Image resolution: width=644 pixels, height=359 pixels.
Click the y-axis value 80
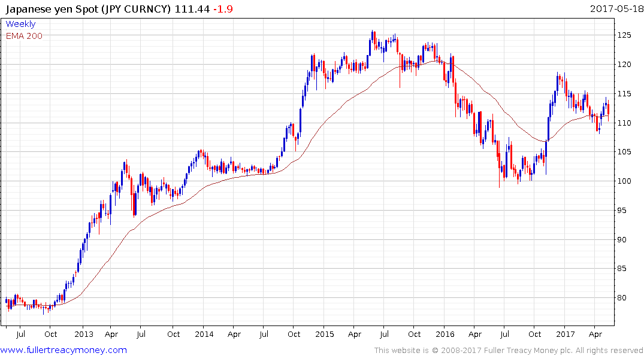coord(622,298)
